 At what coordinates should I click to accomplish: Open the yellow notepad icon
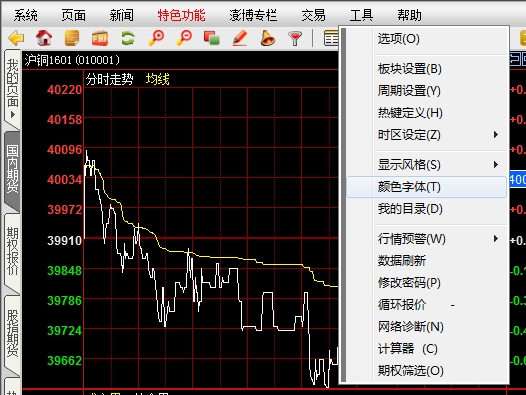coord(72,38)
